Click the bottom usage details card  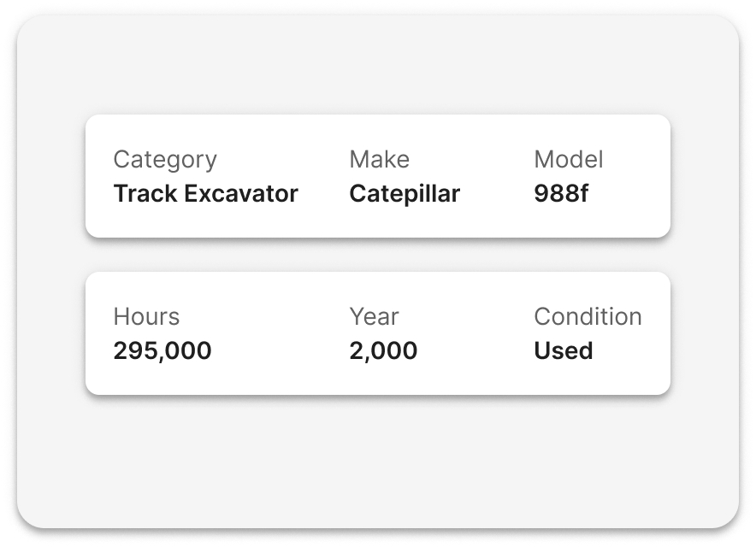coord(378,333)
